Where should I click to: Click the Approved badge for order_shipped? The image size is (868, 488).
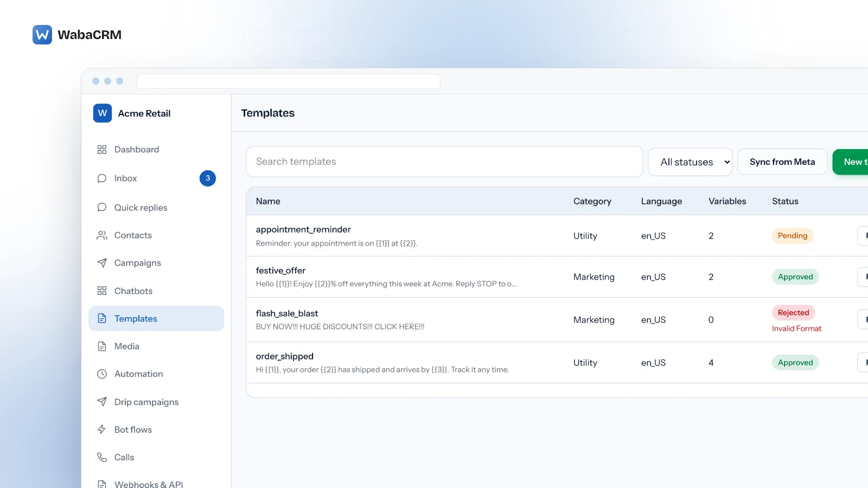point(795,363)
